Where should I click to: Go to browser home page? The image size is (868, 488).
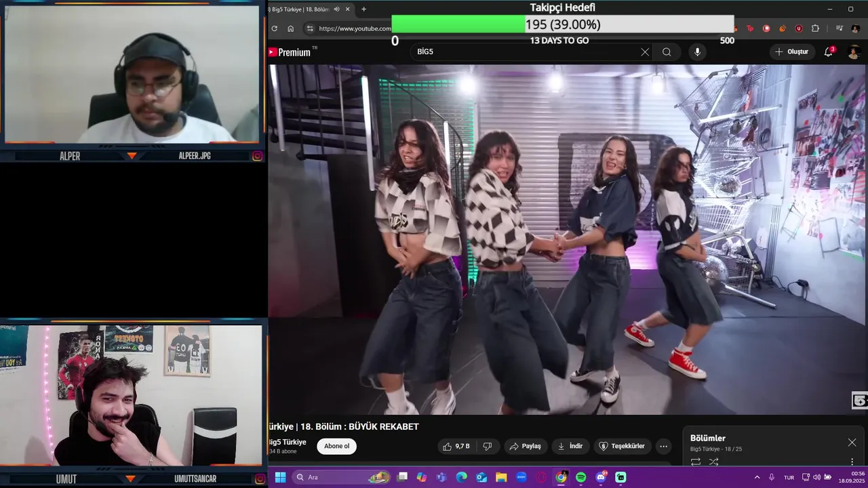(x=291, y=28)
